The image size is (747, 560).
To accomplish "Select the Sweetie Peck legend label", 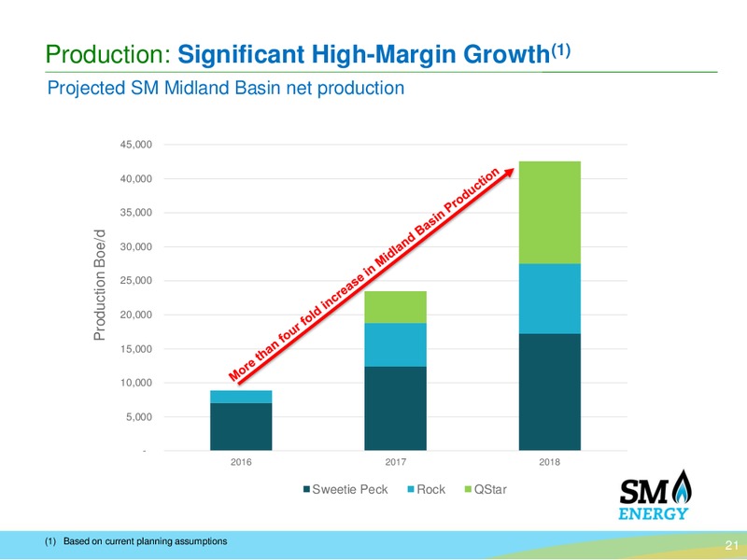I will [x=350, y=489].
